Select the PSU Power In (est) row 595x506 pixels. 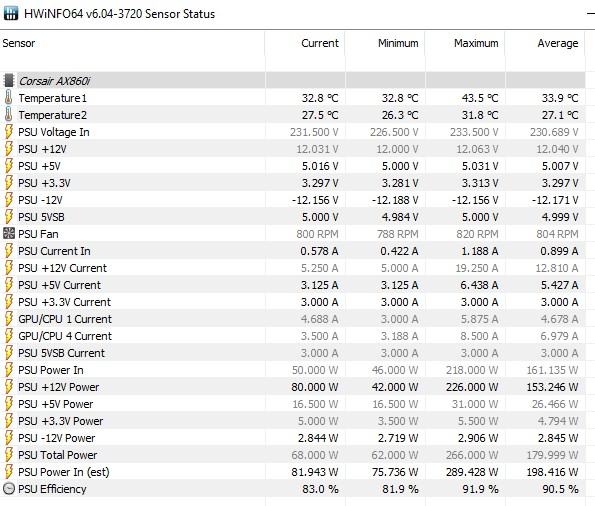pos(292,472)
